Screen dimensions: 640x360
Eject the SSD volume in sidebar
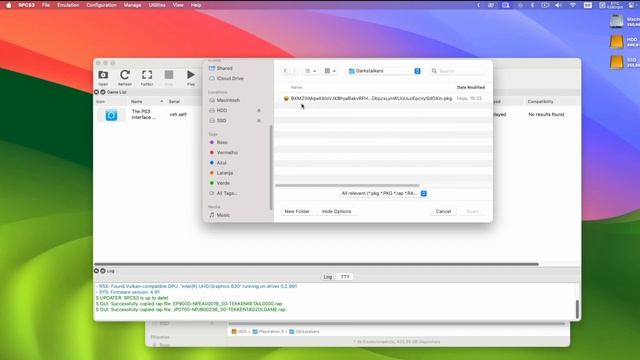click(259, 120)
